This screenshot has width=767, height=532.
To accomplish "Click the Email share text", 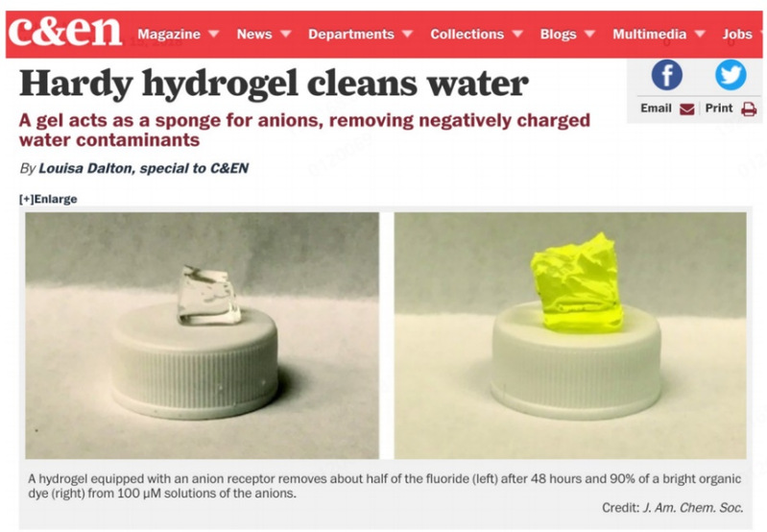I will pyautogui.click(x=656, y=109).
